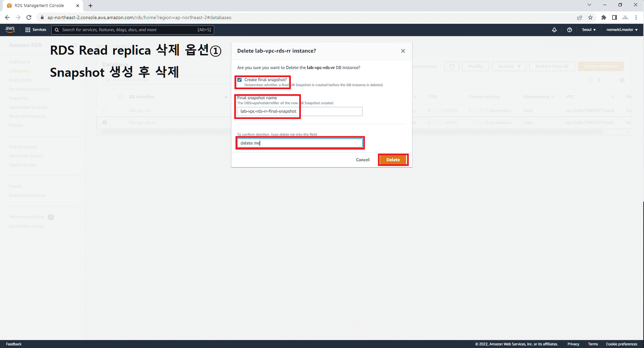This screenshot has height=348, width=644.
Task: Toggle the Chrome side panel icon
Action: (614, 17)
